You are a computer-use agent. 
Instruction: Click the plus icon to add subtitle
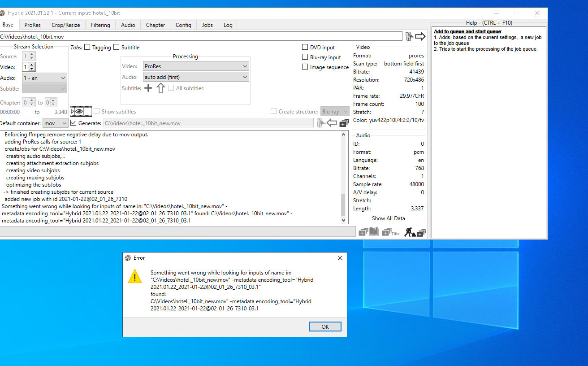148,88
